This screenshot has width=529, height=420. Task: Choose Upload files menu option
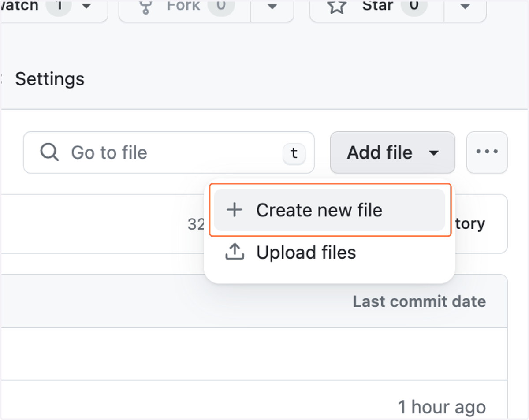pos(329,253)
